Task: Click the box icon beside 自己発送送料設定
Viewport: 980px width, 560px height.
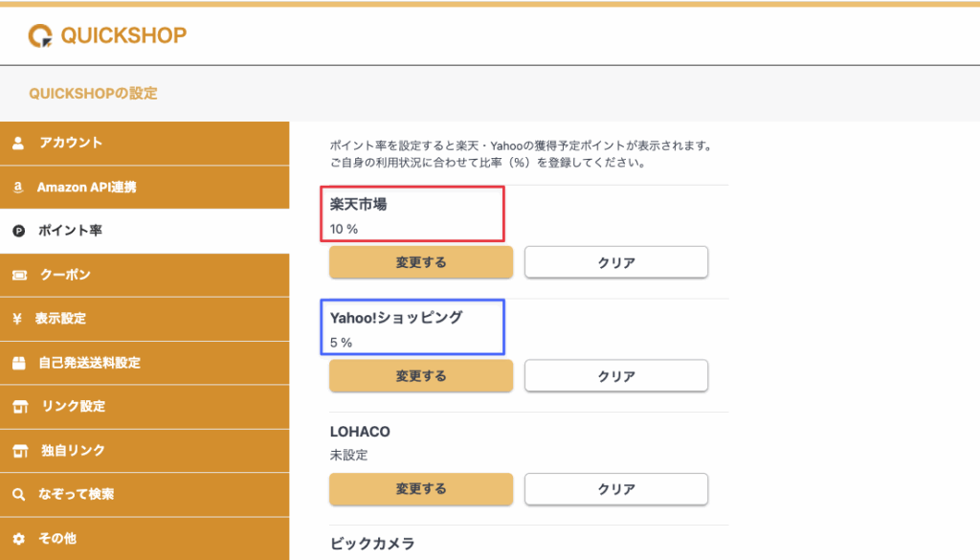Action: (18, 364)
